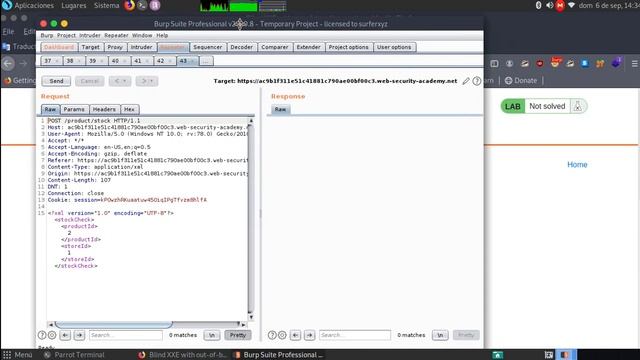The height and width of the screenshot is (360, 640).
Task: Go to the previous match in request search
Action: 65,335
